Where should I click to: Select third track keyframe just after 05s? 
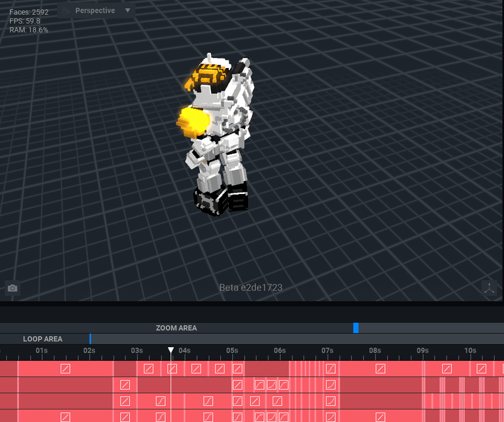pyautogui.click(x=238, y=401)
